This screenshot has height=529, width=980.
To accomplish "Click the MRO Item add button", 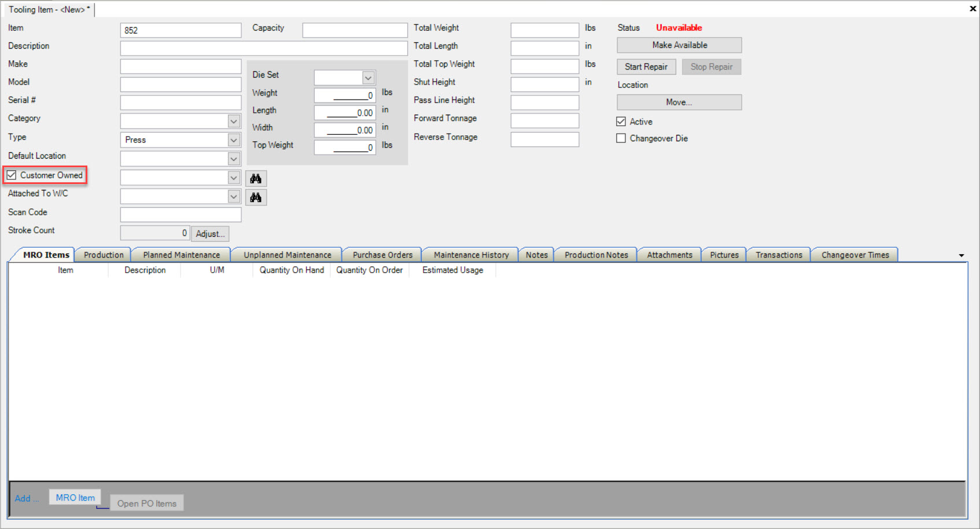I will point(75,497).
